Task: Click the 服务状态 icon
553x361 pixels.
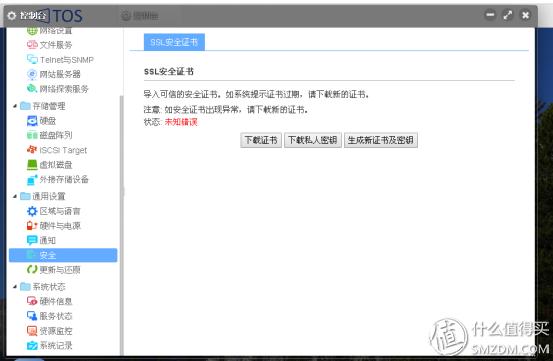Action: pyautogui.click(x=32, y=316)
